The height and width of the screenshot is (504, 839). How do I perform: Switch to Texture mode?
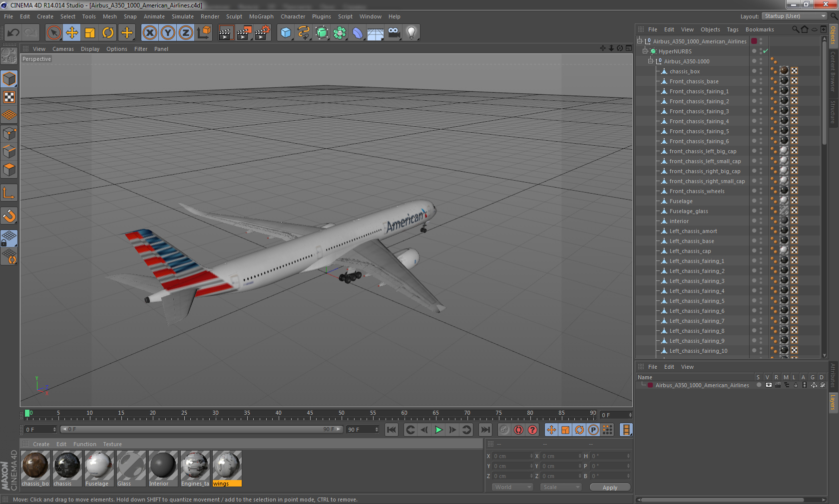pos(9,97)
